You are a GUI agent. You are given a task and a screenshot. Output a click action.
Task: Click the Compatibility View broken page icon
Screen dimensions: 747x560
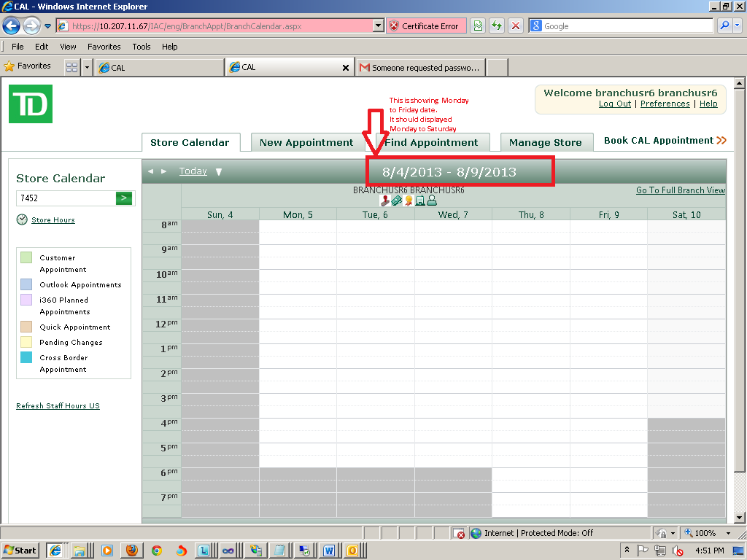tap(478, 26)
